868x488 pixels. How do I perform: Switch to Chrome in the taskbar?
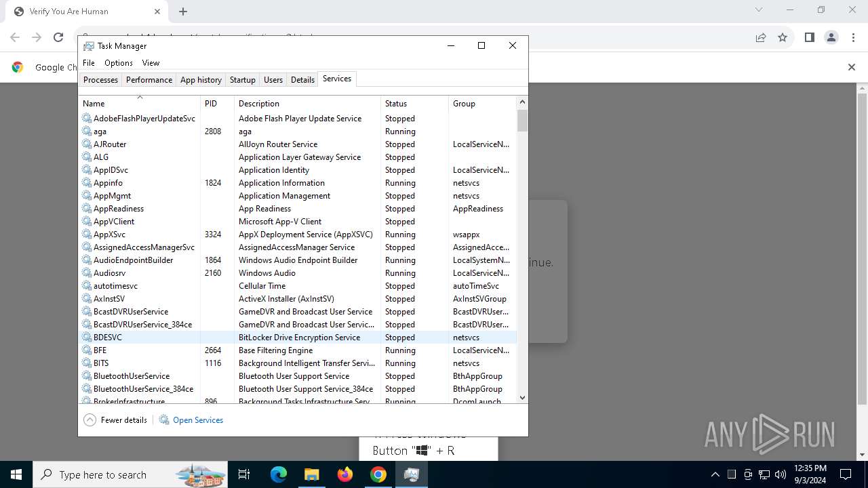tap(378, 474)
